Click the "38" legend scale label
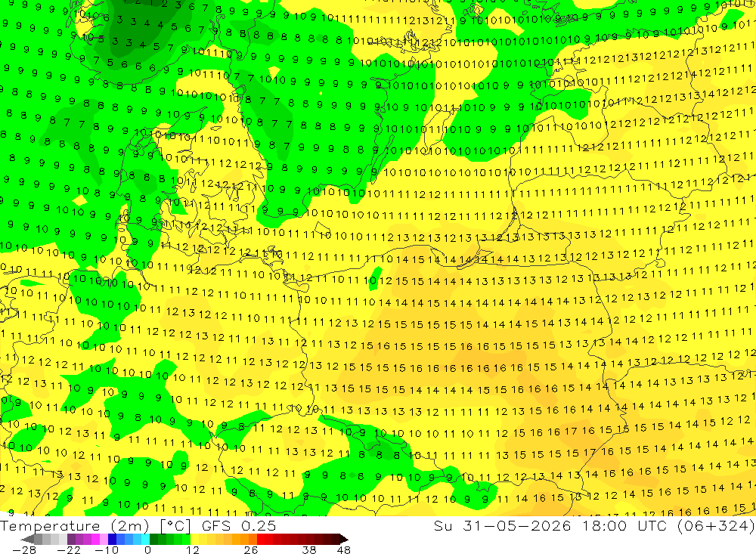 tap(309, 549)
